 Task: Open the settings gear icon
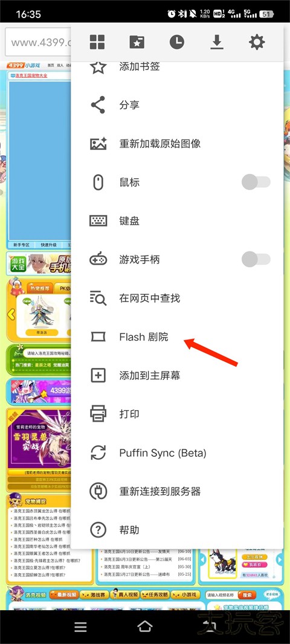pyautogui.click(x=257, y=42)
